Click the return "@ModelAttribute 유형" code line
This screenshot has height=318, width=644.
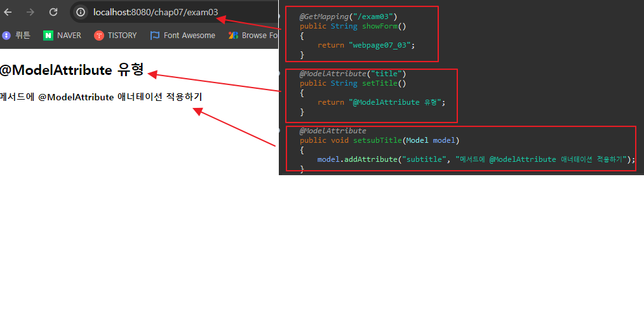click(x=382, y=102)
